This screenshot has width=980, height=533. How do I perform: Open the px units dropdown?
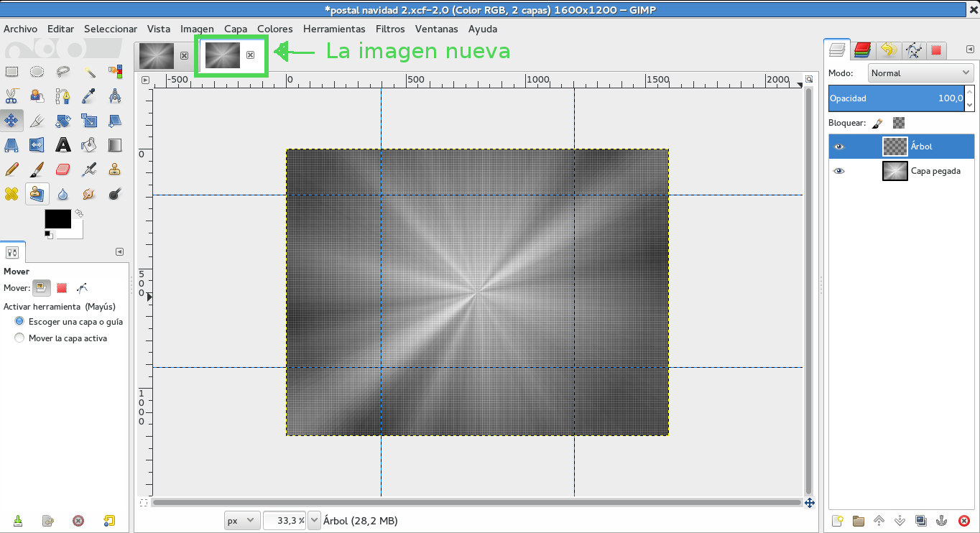click(x=241, y=520)
